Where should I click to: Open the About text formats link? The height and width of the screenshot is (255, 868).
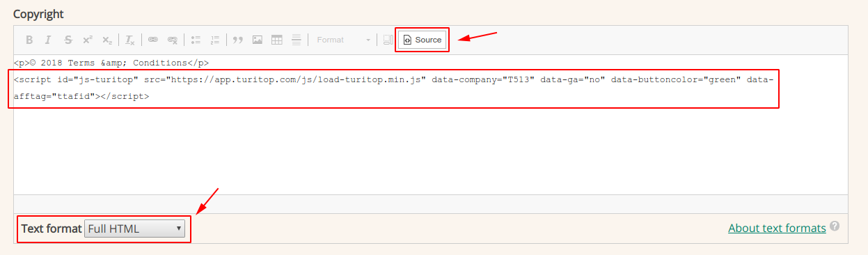tap(777, 228)
